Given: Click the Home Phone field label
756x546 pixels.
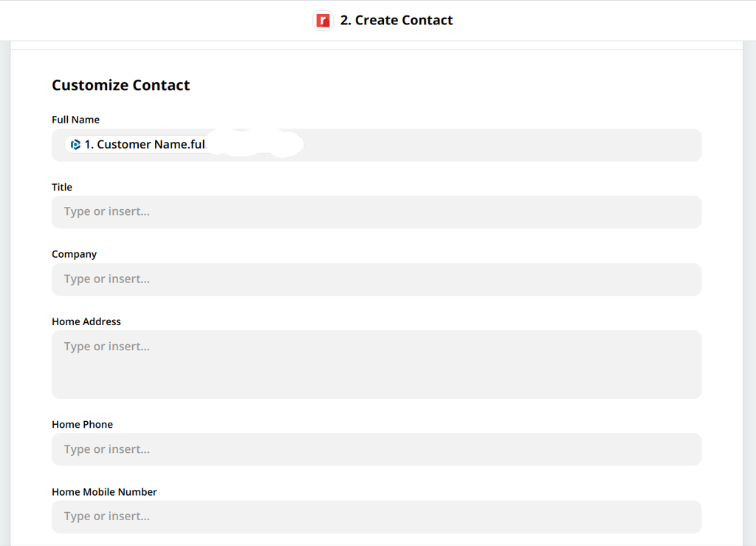Looking at the screenshot, I should coord(82,424).
